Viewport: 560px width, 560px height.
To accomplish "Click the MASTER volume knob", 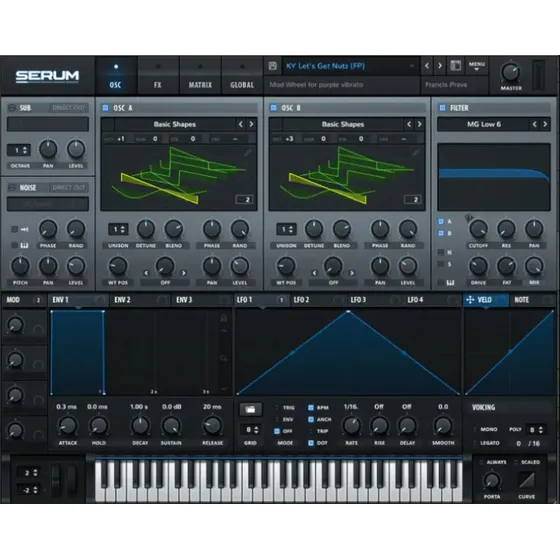I will click(510, 72).
